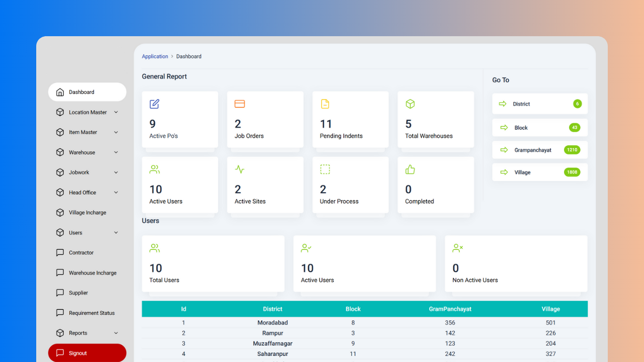This screenshot has height=362, width=644.
Task: Click the Under Process dashed-square icon
Action: (325, 169)
